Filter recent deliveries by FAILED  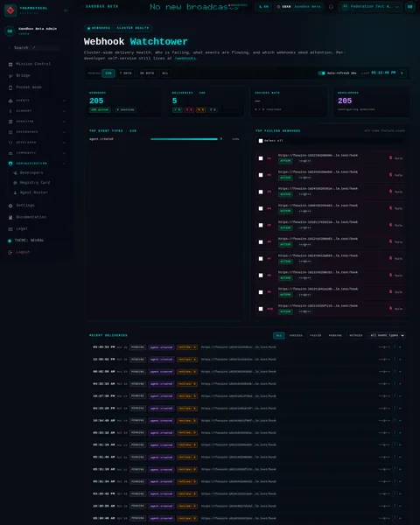click(x=315, y=335)
